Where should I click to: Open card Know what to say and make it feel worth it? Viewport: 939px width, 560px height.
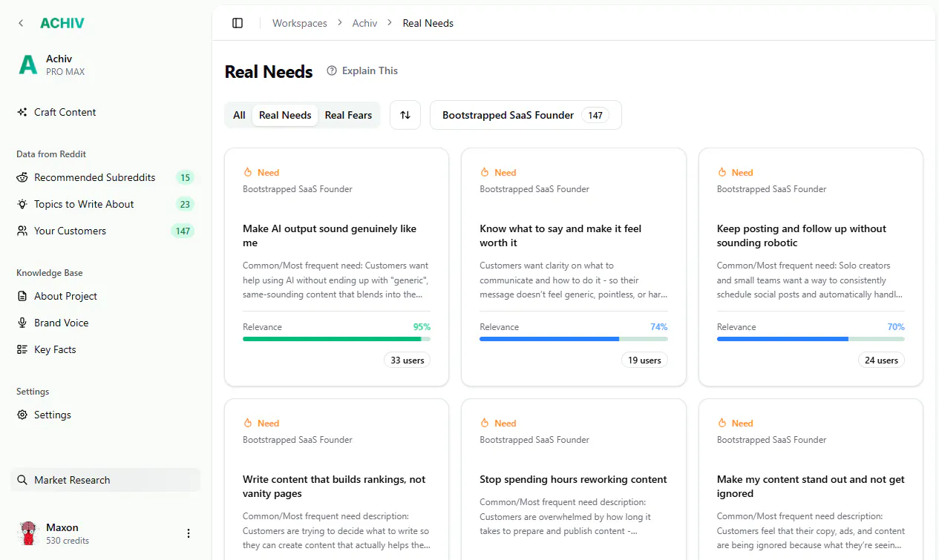tap(574, 267)
